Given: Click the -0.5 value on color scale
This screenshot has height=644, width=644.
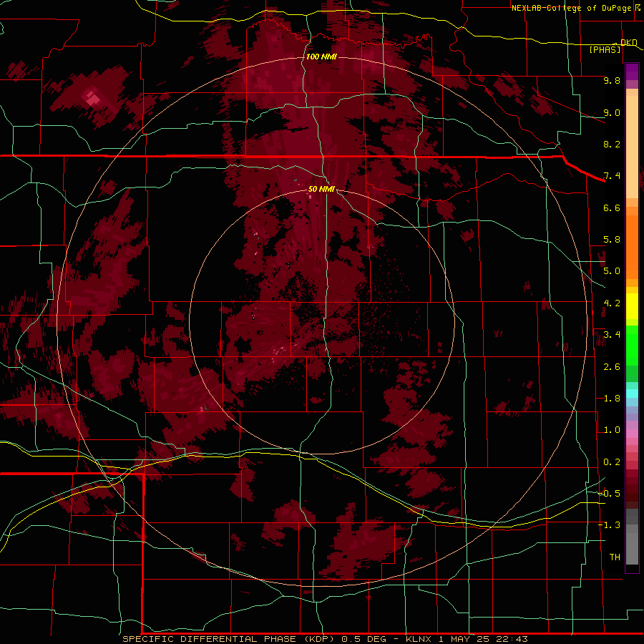Looking at the screenshot, I should (609, 494).
